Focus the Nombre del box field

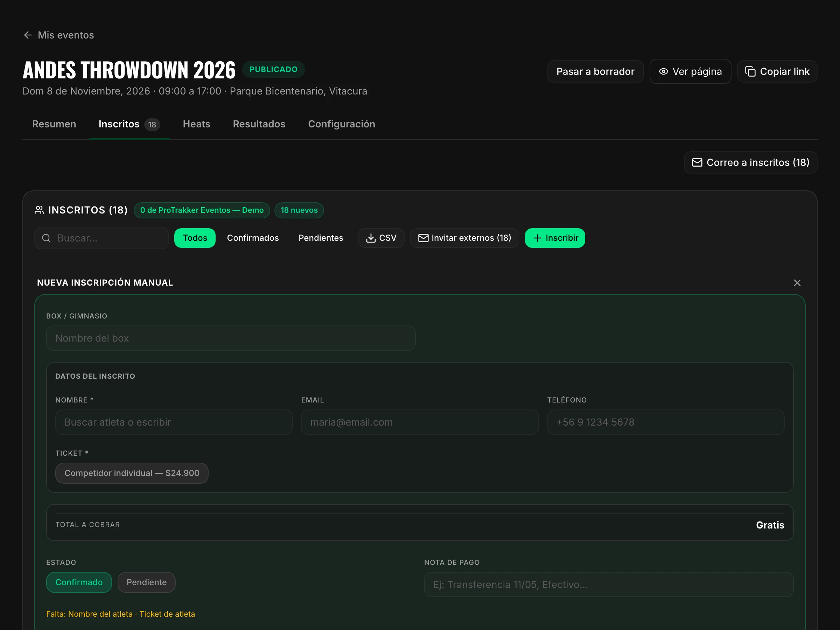point(231,338)
